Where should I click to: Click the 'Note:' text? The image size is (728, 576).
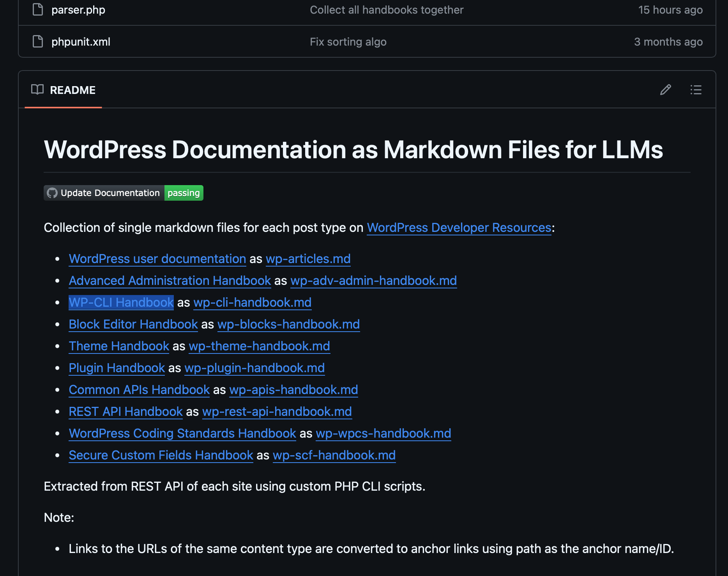pos(59,518)
